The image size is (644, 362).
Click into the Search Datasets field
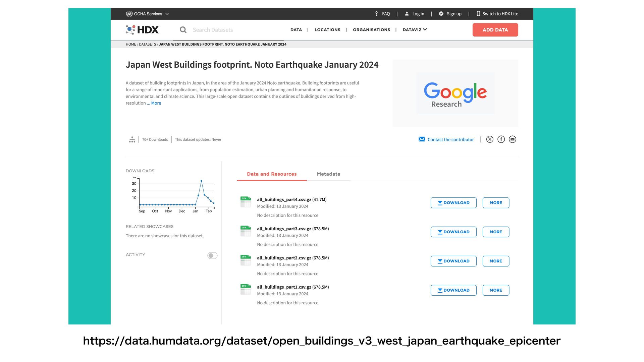[x=235, y=30]
